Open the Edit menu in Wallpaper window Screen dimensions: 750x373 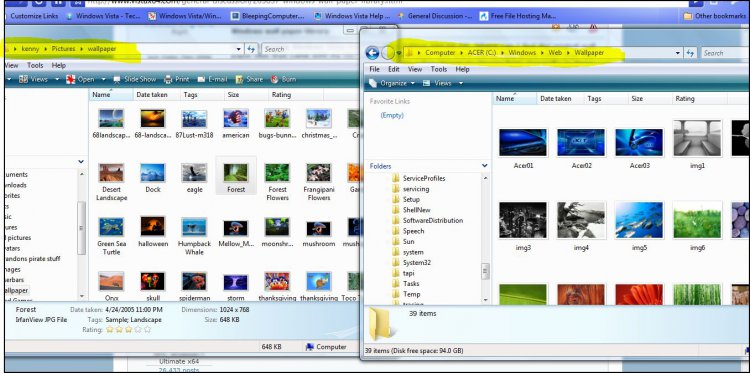pyautogui.click(x=394, y=69)
